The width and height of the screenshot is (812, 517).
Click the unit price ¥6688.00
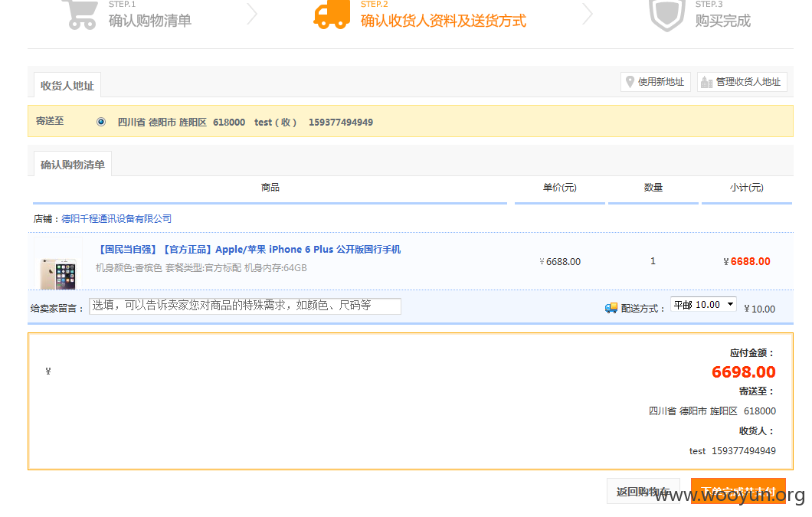click(560, 262)
